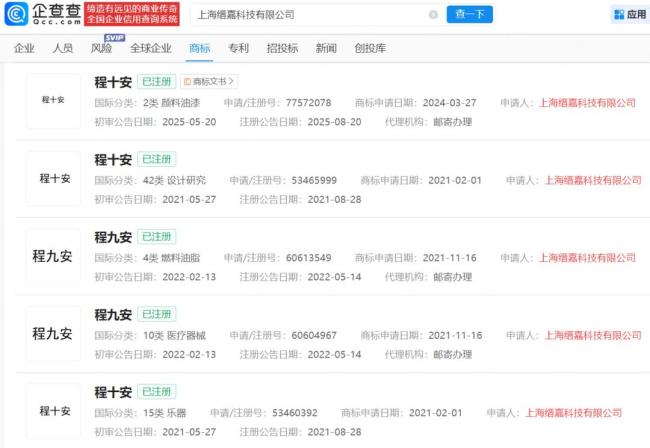Open 程十安 title of 15类 乐器 trademark
The height and width of the screenshot is (448, 650).
(x=113, y=392)
